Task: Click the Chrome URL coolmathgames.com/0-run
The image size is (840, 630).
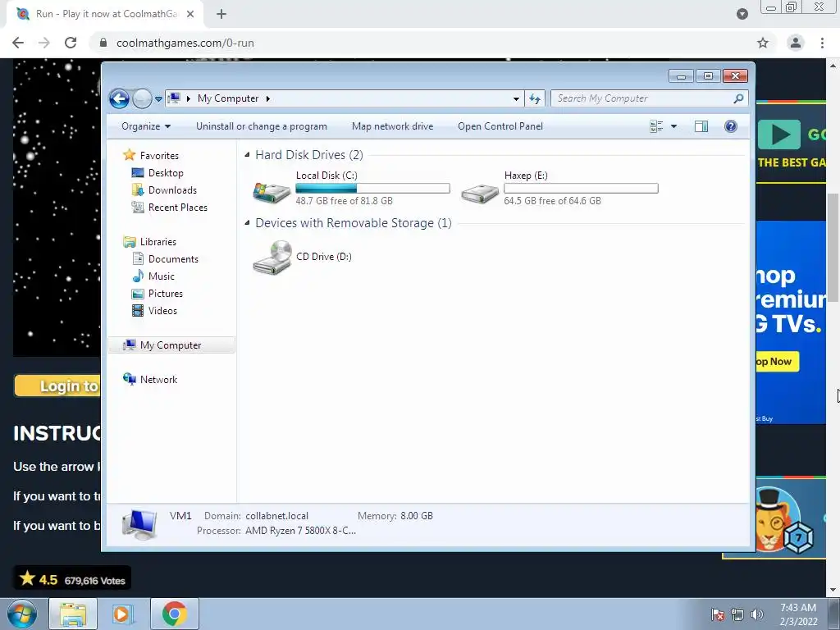Action: tap(185, 43)
